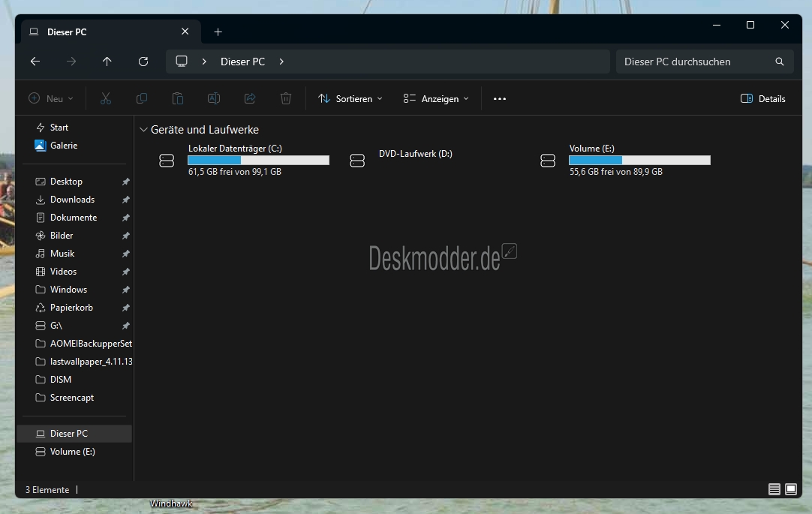
Task: Click the Paste clipboard icon
Action: pyautogui.click(x=178, y=98)
